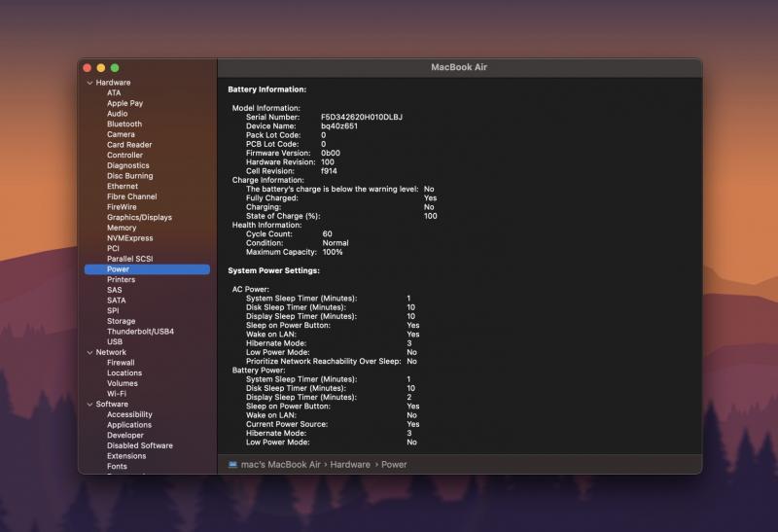Show Storage information
The image size is (778, 532).
coord(121,321)
